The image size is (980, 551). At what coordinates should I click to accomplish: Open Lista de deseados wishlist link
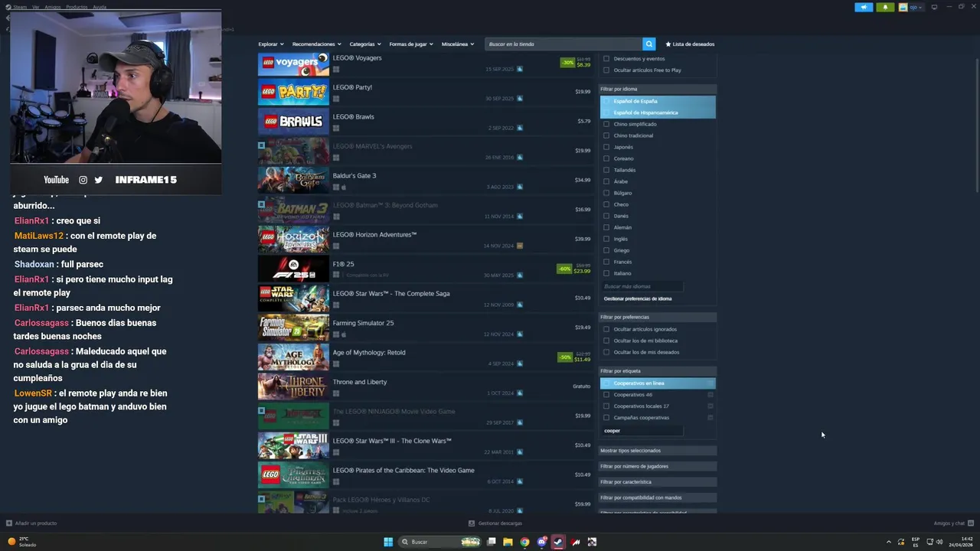690,44
